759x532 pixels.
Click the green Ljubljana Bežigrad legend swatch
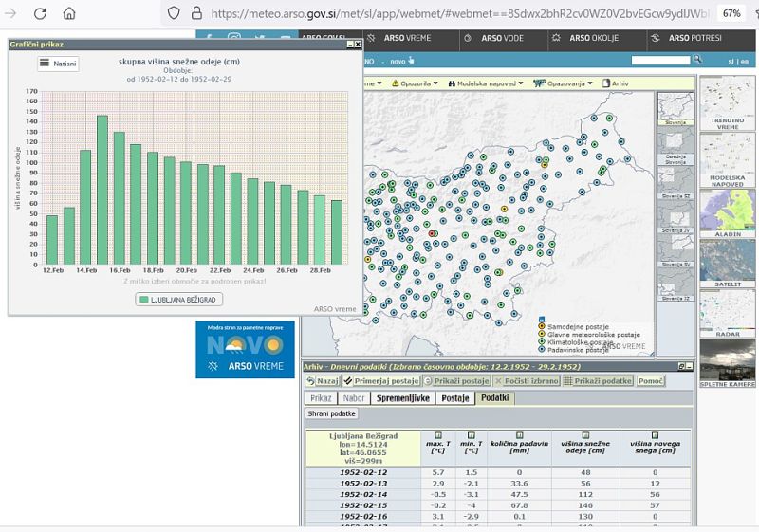[143, 300]
